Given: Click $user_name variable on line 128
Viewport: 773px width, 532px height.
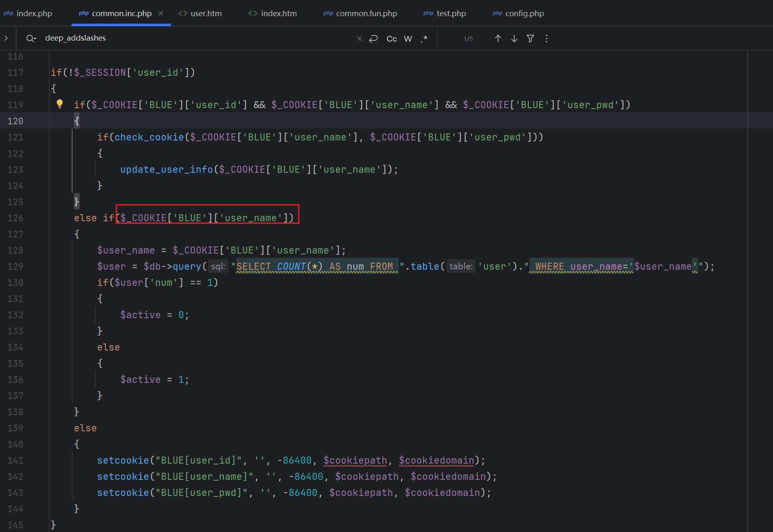Looking at the screenshot, I should click(x=126, y=250).
